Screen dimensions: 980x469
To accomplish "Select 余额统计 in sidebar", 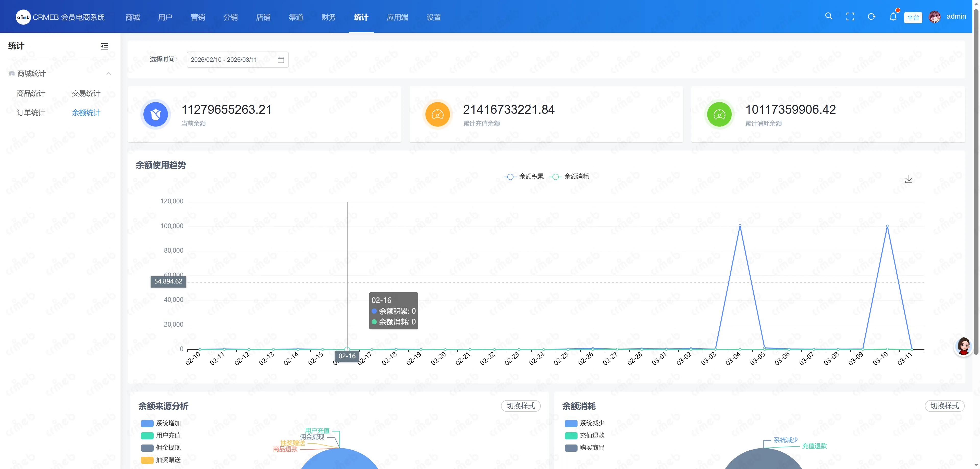I will pos(86,113).
